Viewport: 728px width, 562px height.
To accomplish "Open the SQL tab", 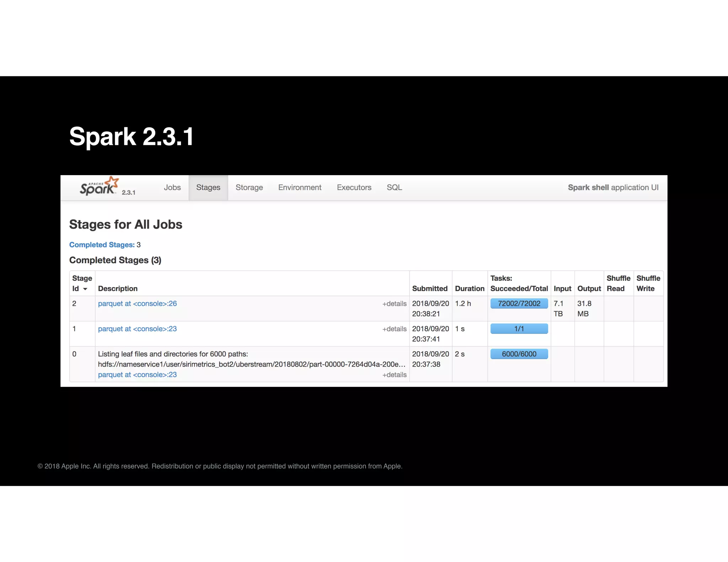I will click(394, 188).
